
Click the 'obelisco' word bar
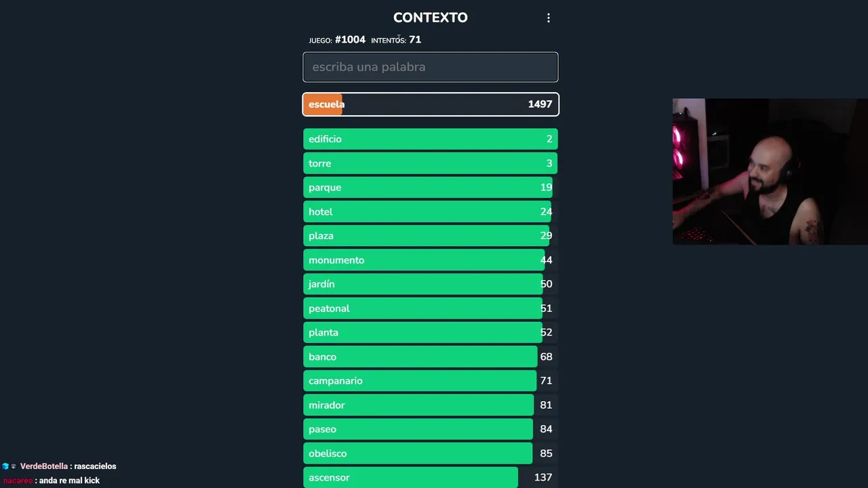pos(430,453)
